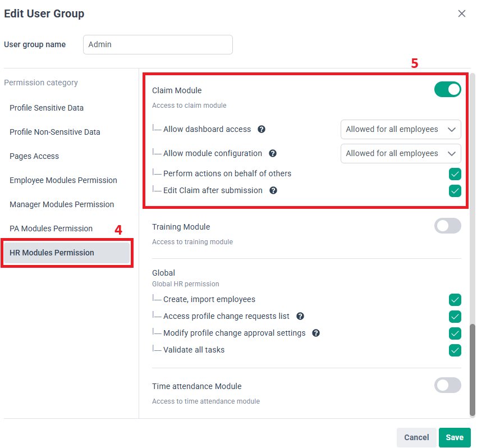This screenshot has width=477, height=448.
Task: Click the Cancel button
Action: (416, 437)
